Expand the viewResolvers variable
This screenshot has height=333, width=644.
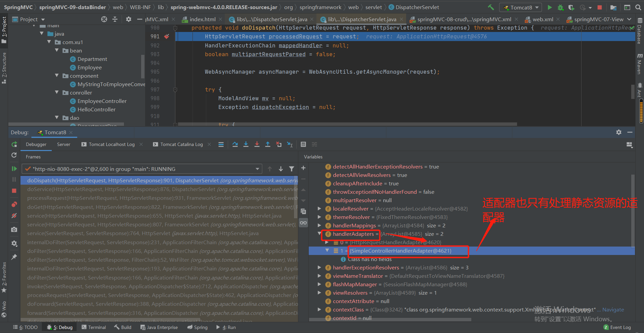click(x=319, y=293)
